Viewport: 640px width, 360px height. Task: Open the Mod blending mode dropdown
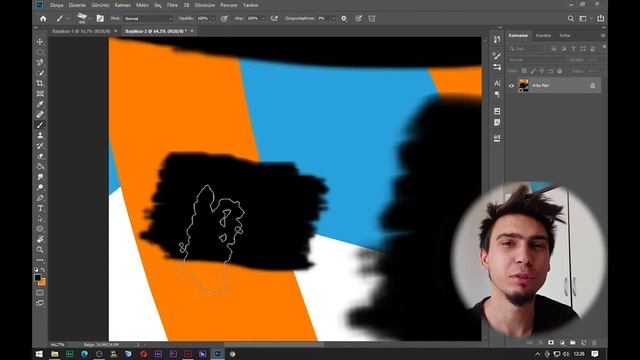(148, 18)
